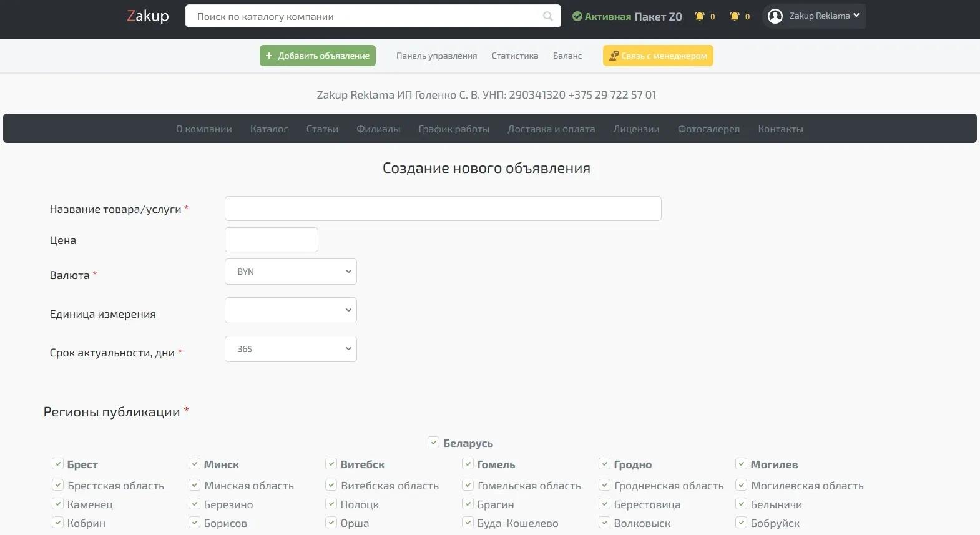Toggle the Кобрин checkbox

click(58, 523)
